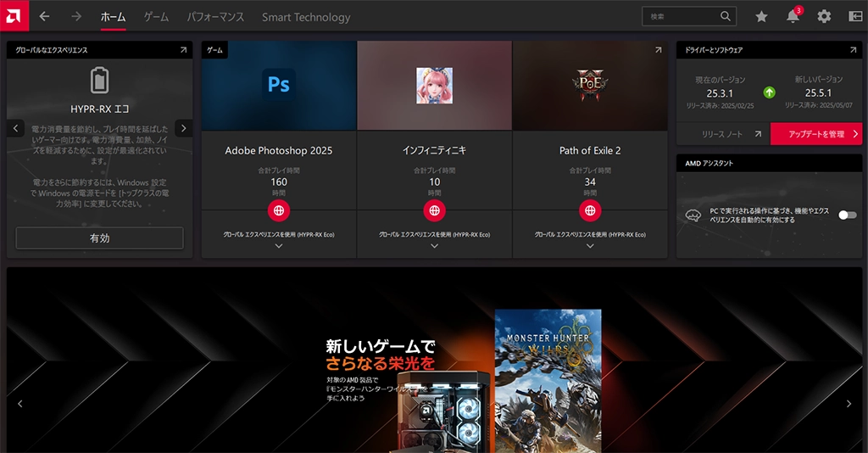Viewport: 868px width, 453px height.
Task: Go forward with the right arrow
Action: click(x=75, y=17)
